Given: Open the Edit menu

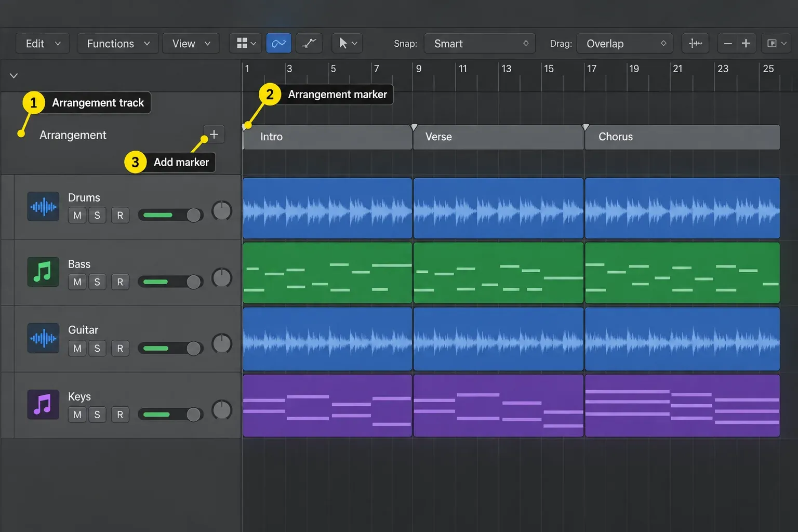Looking at the screenshot, I should click(x=43, y=44).
